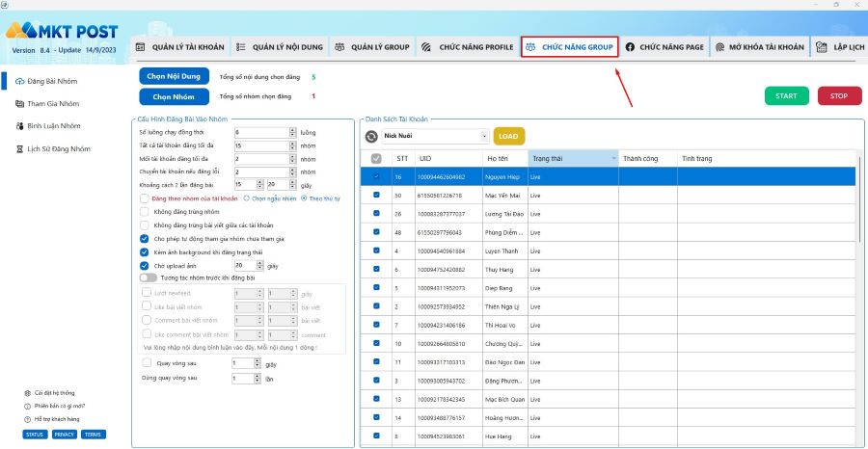Click the Chọn Nhóm button
Viewport: 868px width, 449px height.
point(174,96)
